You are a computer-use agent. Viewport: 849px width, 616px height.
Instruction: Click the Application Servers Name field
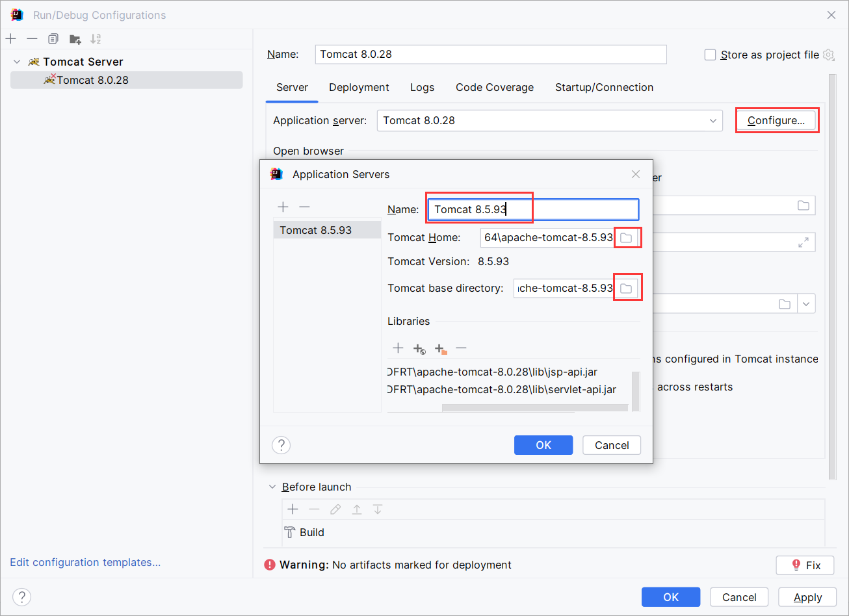(x=533, y=209)
